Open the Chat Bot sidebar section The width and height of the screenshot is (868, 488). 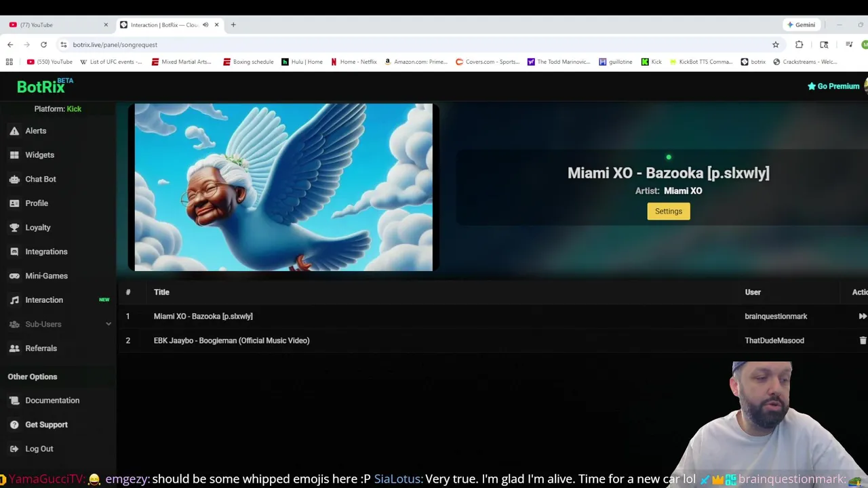click(x=41, y=179)
